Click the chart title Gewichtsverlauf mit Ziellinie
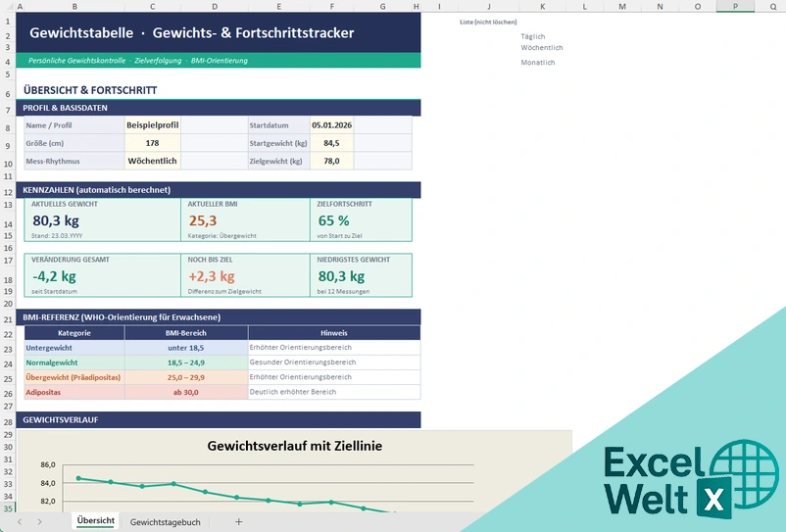Viewport: 786px width, 532px height. tap(295, 446)
